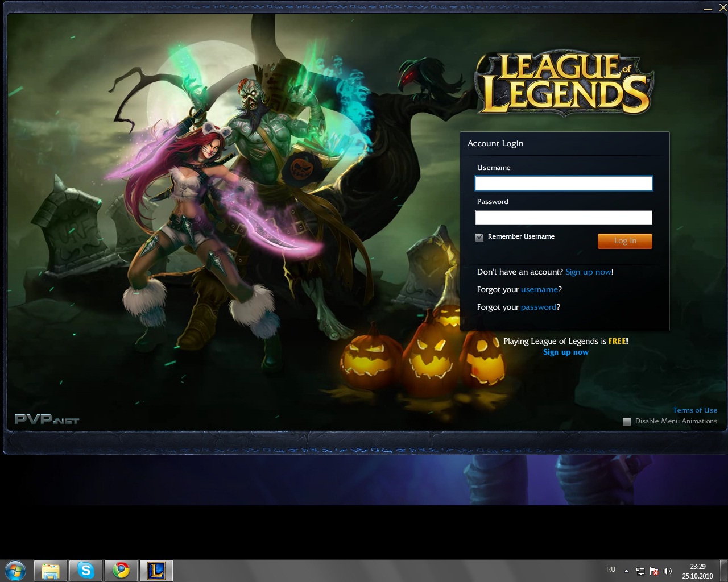Click the Show Desktop button at taskbar end
Viewport: 728px width, 582px height.
(724, 571)
